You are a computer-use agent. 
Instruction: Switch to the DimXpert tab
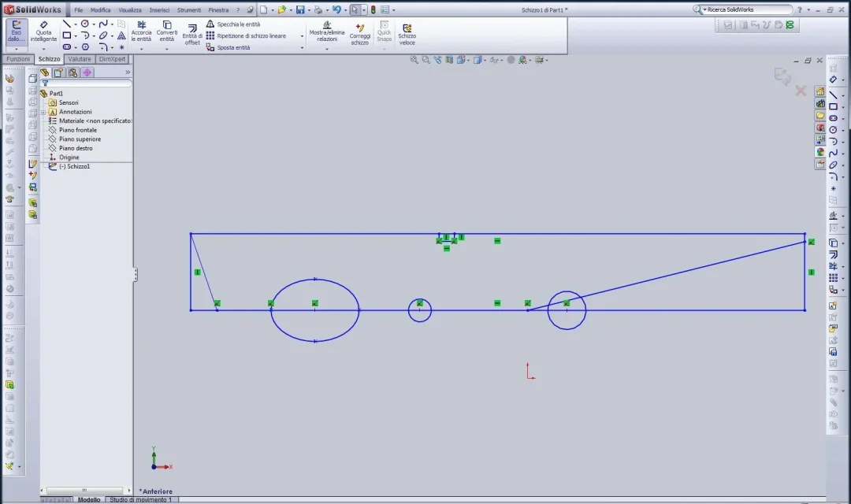pyautogui.click(x=113, y=59)
